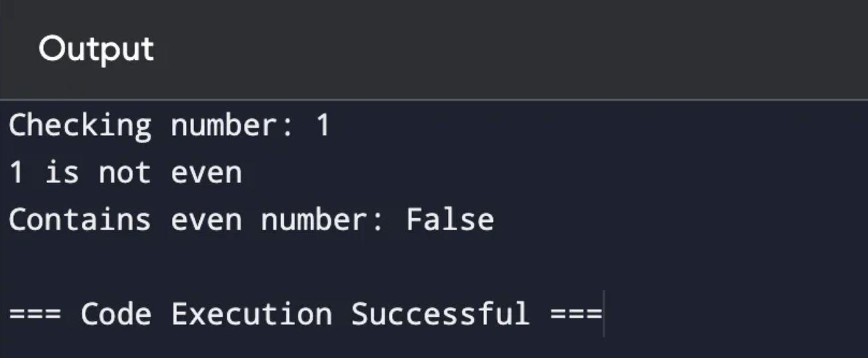868x358 pixels.
Task: Click the word "is" in the second line
Action: click(x=62, y=173)
